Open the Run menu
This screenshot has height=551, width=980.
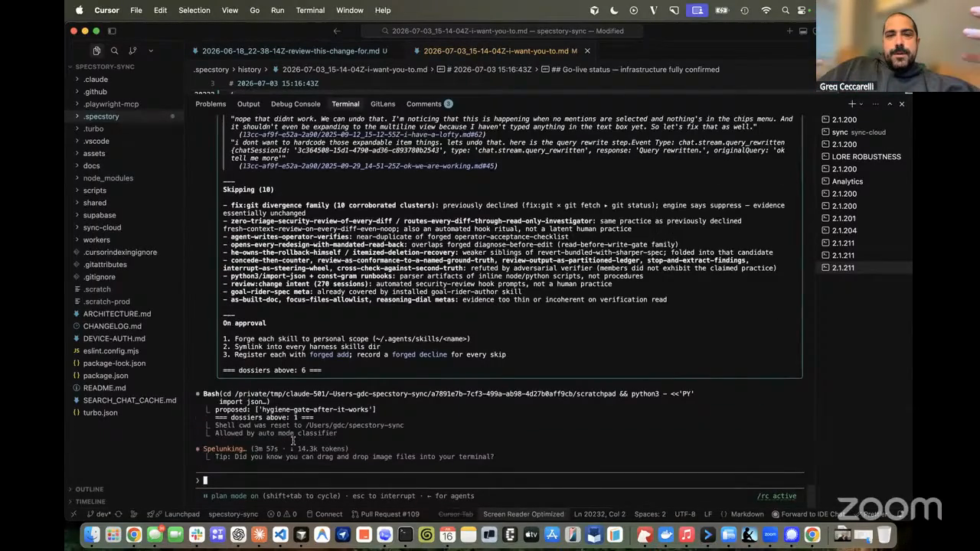click(x=277, y=10)
